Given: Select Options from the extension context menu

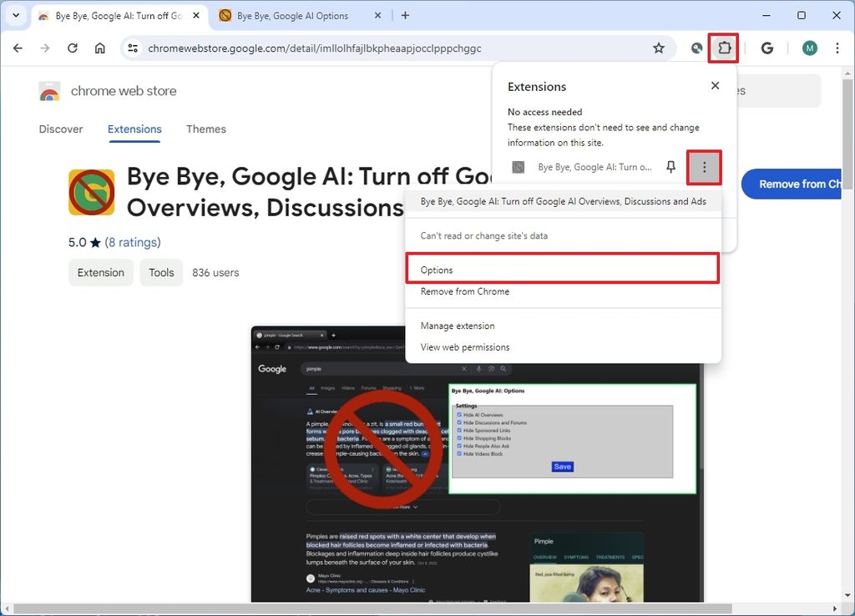Looking at the screenshot, I should 438,270.
